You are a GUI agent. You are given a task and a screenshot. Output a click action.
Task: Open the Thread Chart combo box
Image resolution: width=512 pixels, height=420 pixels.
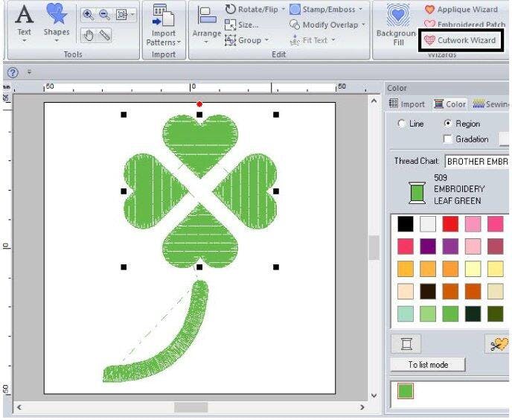pyautogui.click(x=476, y=162)
